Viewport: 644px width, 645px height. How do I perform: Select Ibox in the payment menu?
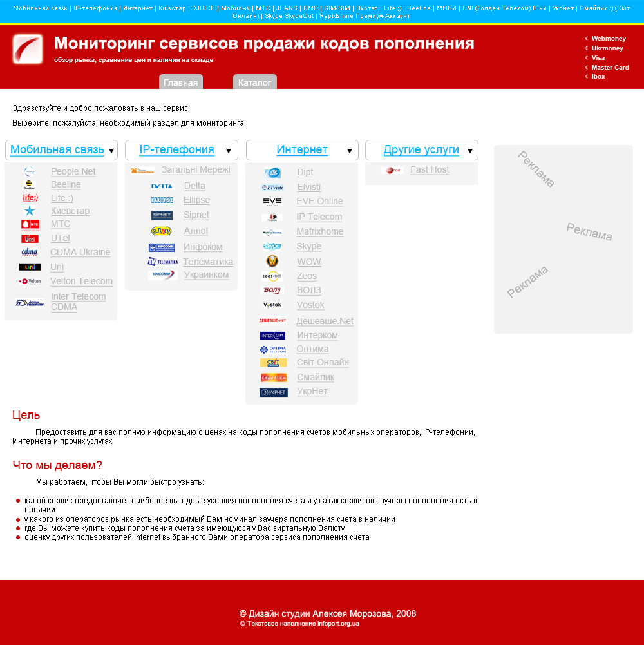(598, 77)
